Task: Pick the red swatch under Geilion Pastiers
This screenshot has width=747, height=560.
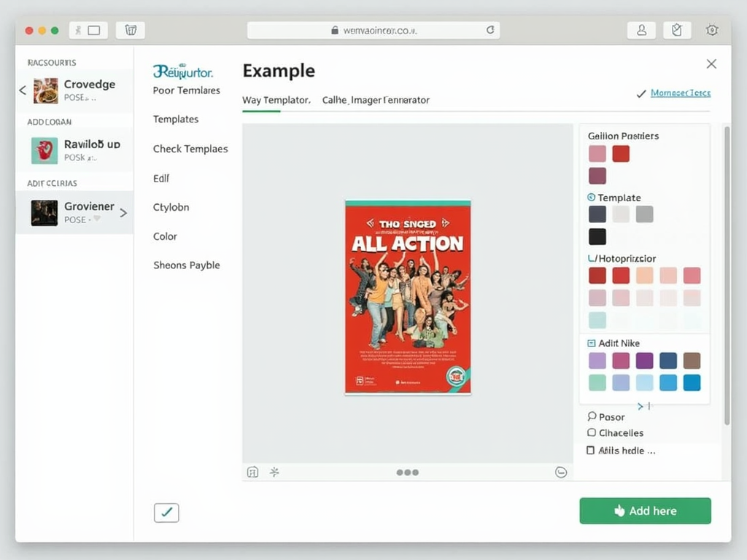Action: (621, 154)
